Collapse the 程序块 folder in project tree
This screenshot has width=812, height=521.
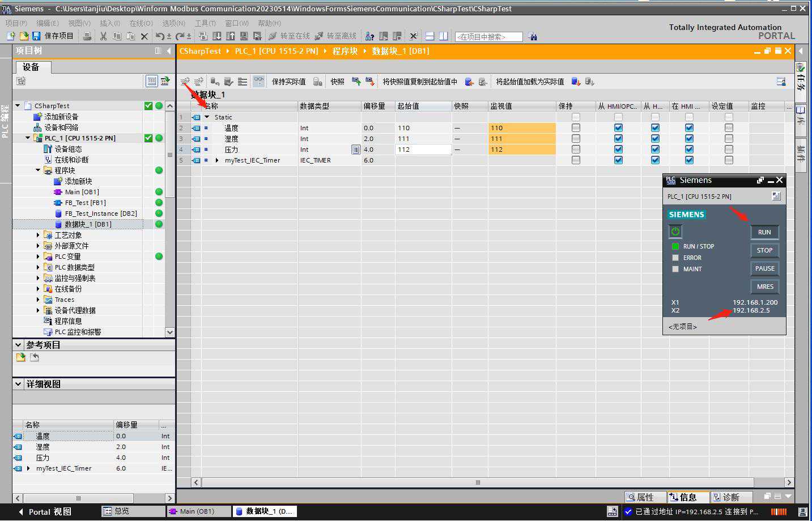click(38, 170)
